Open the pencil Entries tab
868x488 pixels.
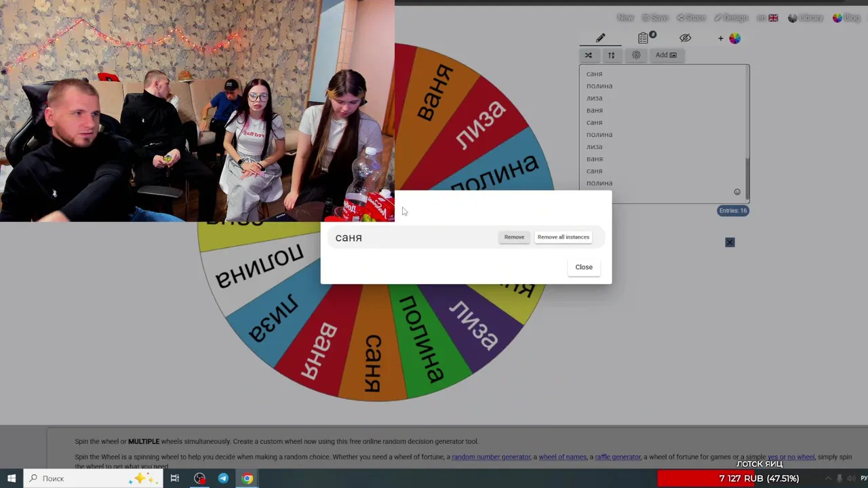[x=600, y=38]
